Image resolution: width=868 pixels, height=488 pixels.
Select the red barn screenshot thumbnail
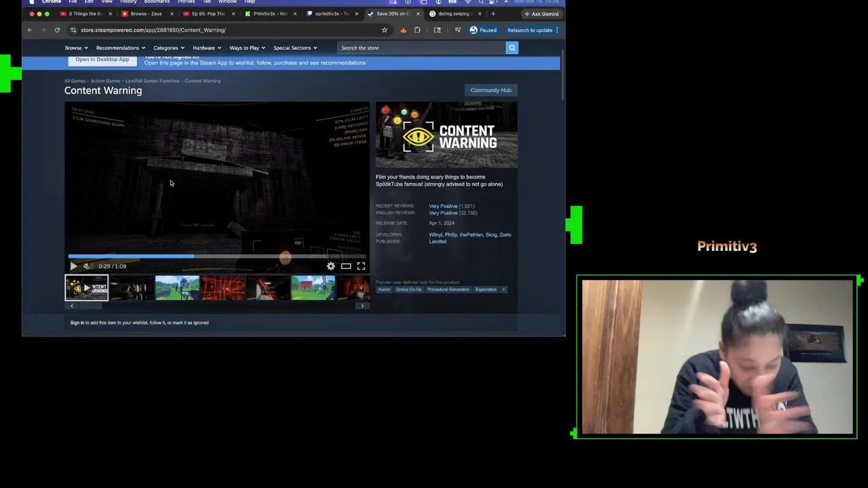(x=313, y=287)
